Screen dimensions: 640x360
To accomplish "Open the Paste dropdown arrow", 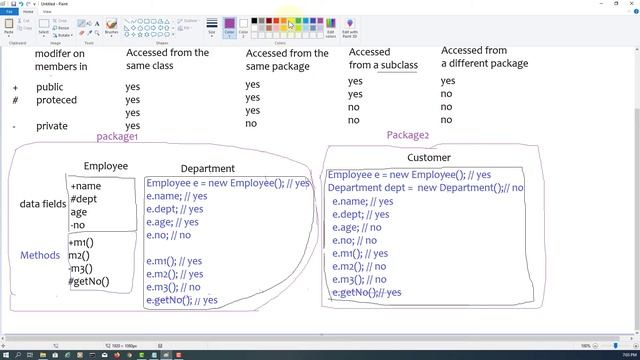I will [9, 36].
